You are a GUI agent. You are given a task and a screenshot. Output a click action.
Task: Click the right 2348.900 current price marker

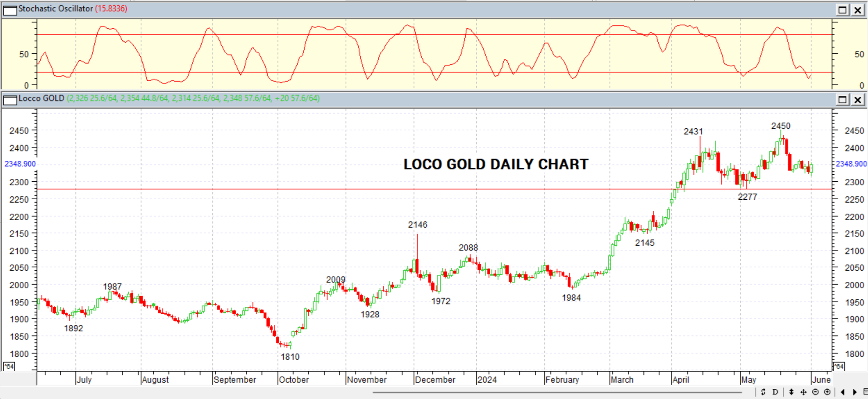(x=851, y=164)
